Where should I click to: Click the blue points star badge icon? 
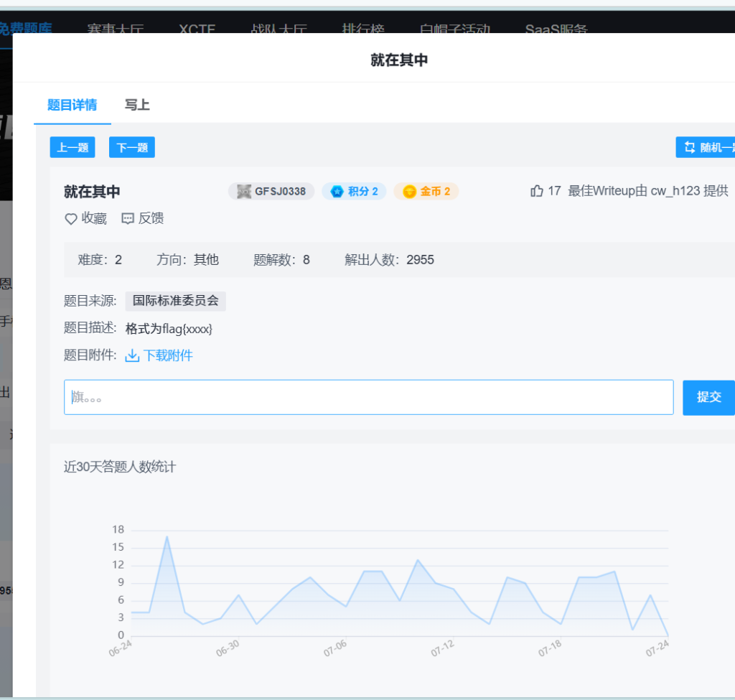(x=337, y=192)
